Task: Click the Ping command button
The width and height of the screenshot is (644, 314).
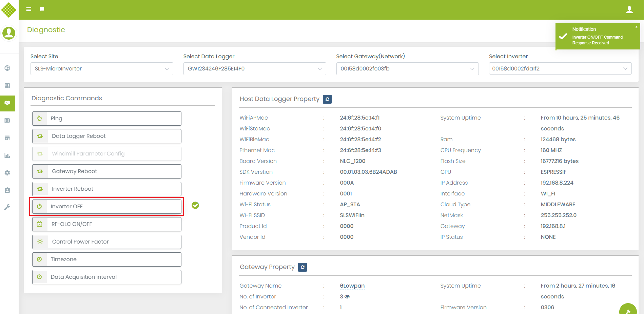Action: pos(106,119)
